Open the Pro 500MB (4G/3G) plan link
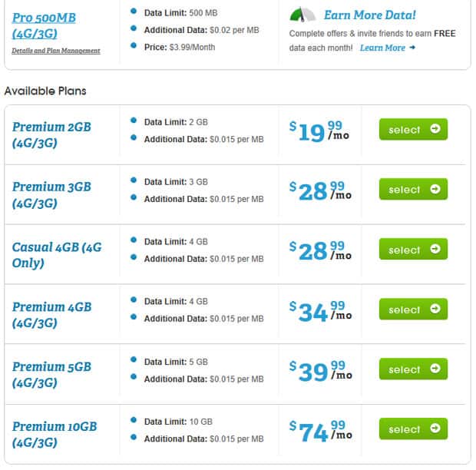 pyautogui.click(x=44, y=26)
